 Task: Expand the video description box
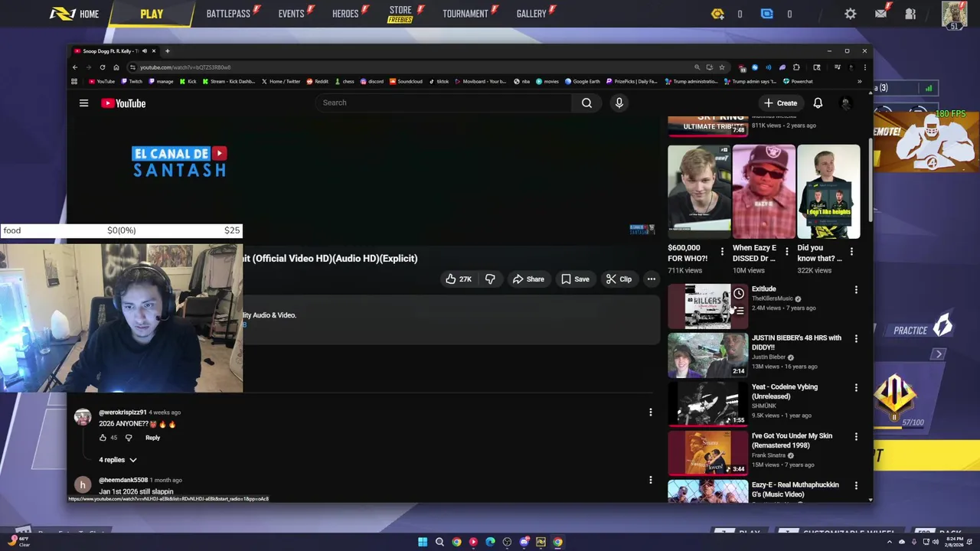point(452,320)
